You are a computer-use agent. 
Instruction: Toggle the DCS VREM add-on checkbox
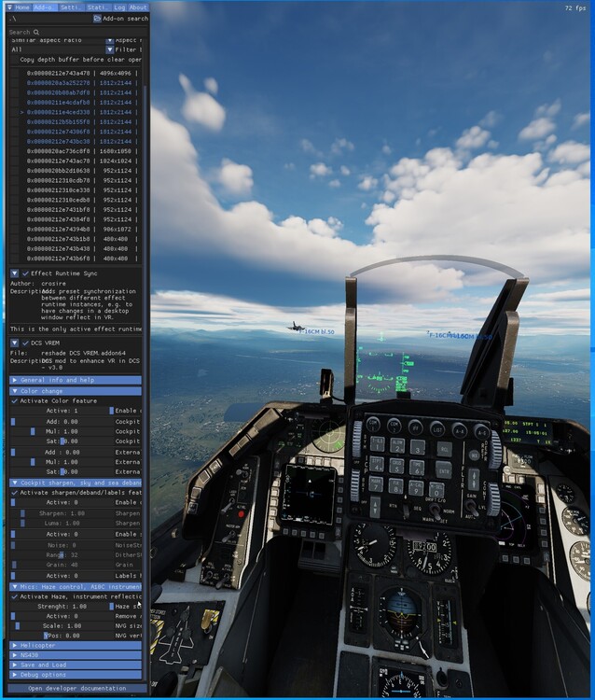[x=25, y=343]
